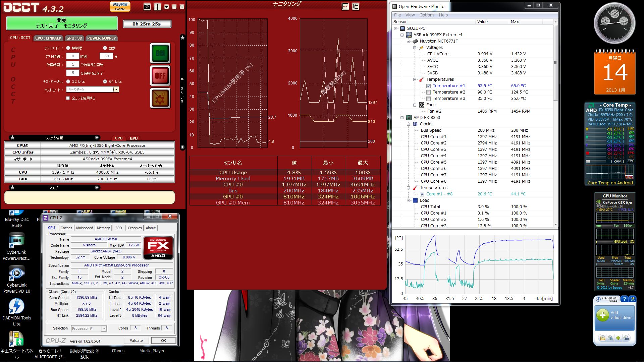Image resolution: width=644 pixels, height=362 pixels.
Task: Click the star beside システム情報 header
Action: click(12, 137)
